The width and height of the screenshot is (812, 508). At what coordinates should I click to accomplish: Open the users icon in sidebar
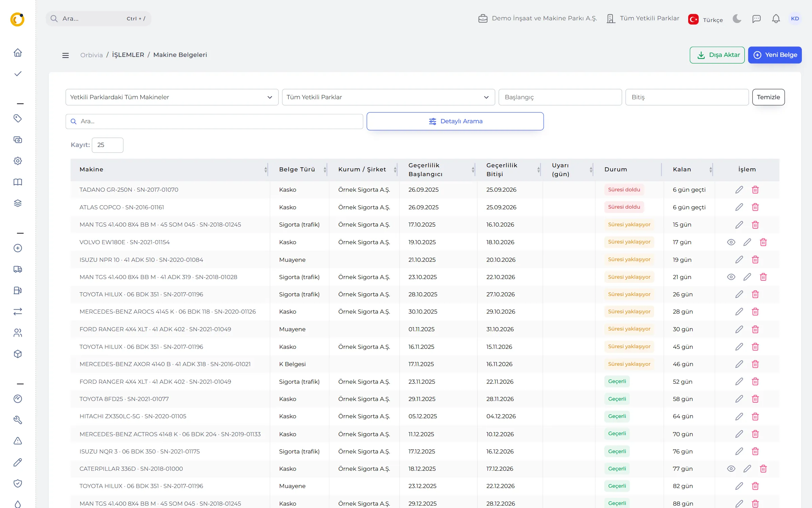pyautogui.click(x=18, y=333)
